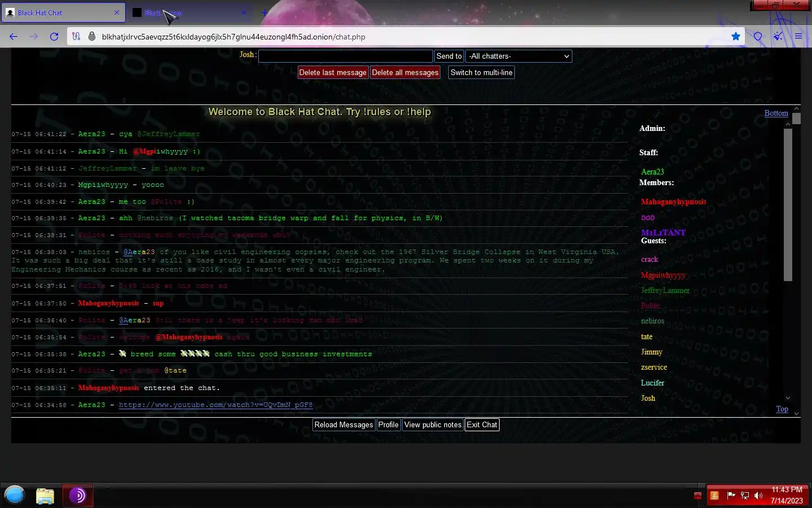812x508 pixels.
Task: Click the Exit Chat button
Action: pos(482,424)
